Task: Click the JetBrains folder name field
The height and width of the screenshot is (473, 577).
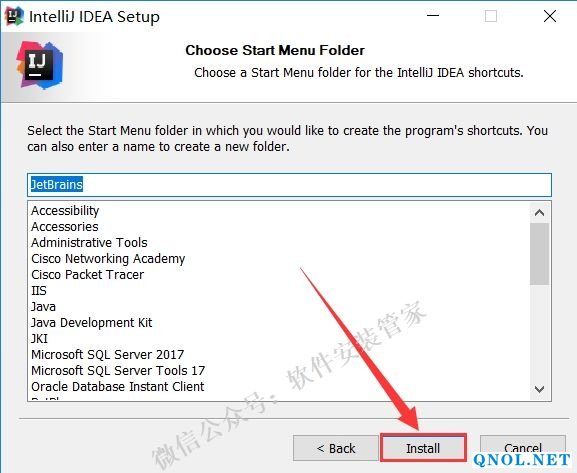Action: click(x=289, y=185)
